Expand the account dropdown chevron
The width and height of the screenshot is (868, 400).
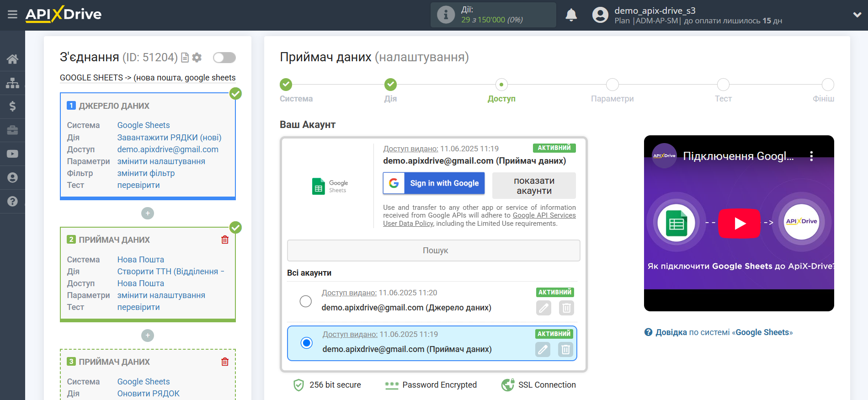[857, 15]
